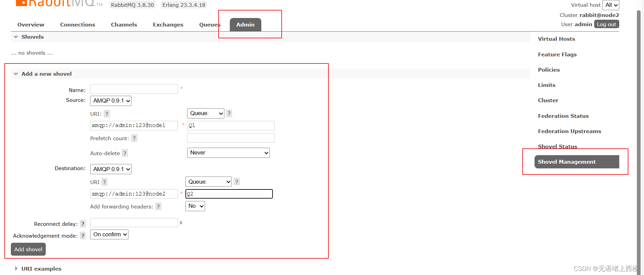The image size is (644, 275).
Task: Switch to the Overview tab
Action: coord(31,24)
